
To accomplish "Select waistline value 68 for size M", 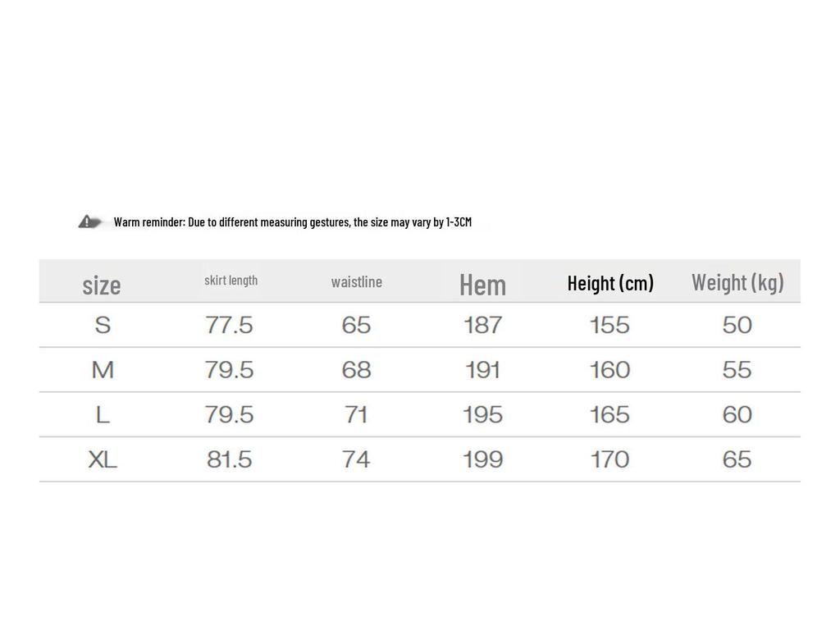I will [356, 370].
